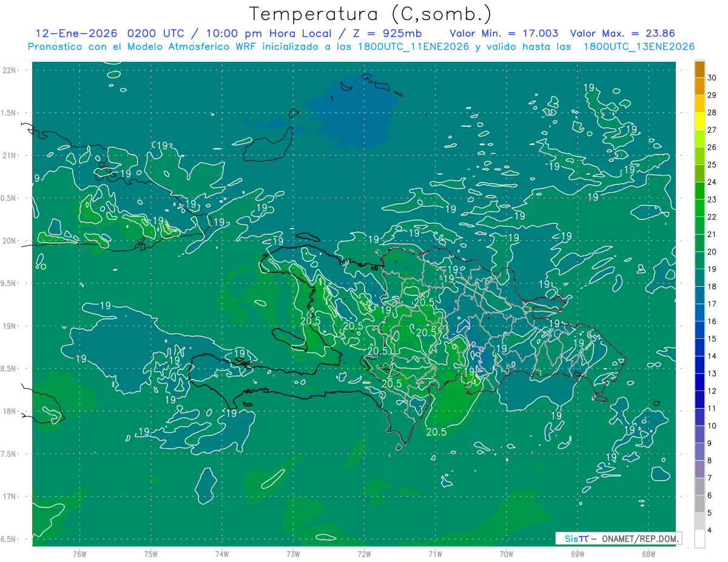Click the "17N" latitude axis label
The image size is (728, 562).
[11, 497]
